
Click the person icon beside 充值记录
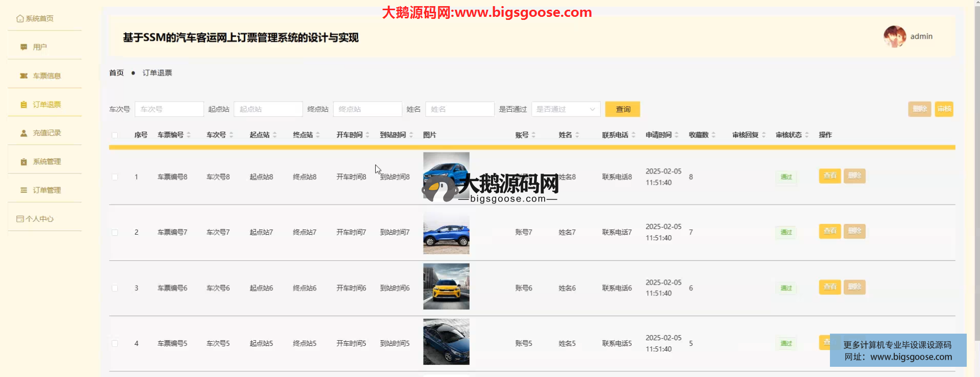(23, 133)
